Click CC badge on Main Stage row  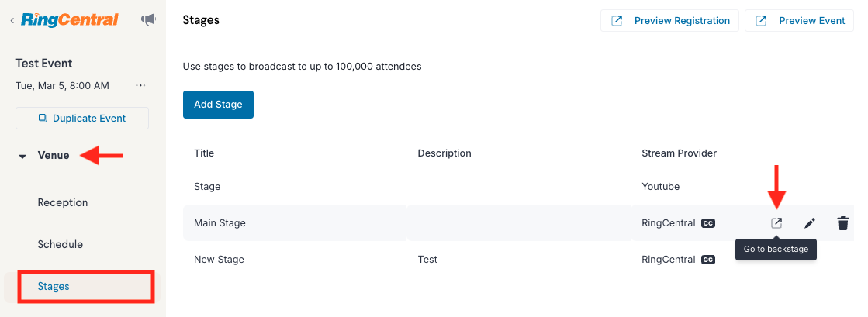tap(708, 223)
